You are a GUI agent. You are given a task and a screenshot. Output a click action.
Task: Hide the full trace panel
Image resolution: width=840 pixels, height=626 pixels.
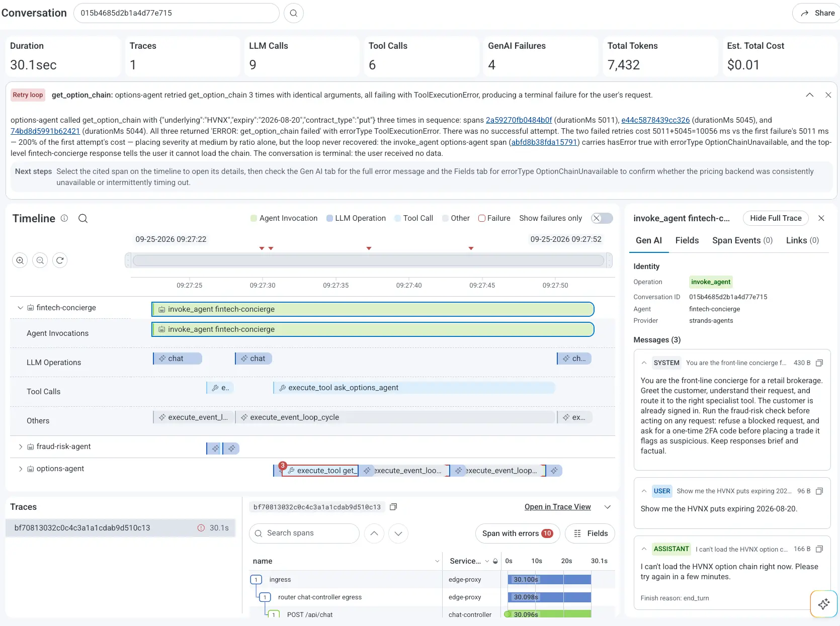pyautogui.click(x=776, y=218)
